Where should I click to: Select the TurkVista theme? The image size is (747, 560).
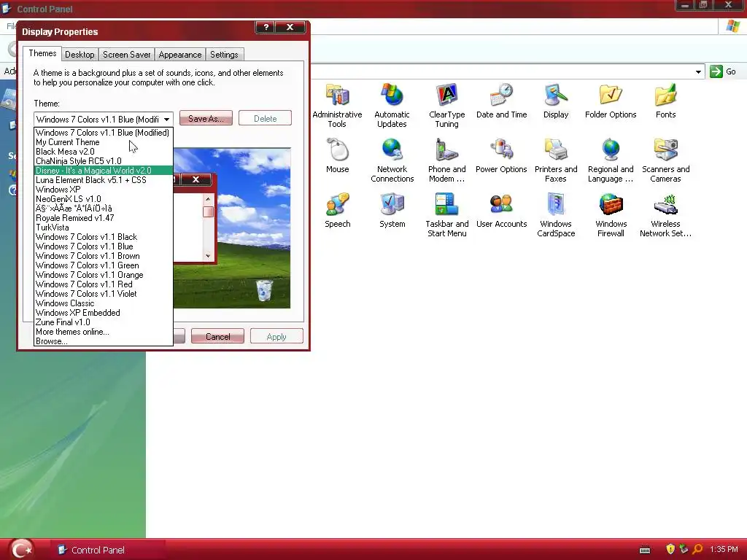pyautogui.click(x=103, y=227)
